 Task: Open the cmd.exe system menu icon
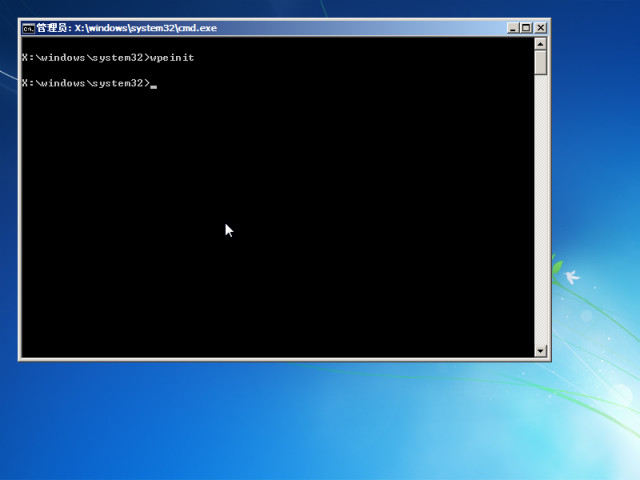[x=29, y=28]
